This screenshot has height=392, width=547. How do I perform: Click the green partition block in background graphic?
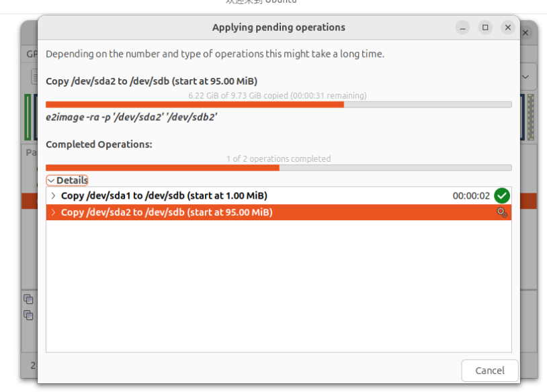coord(28,117)
